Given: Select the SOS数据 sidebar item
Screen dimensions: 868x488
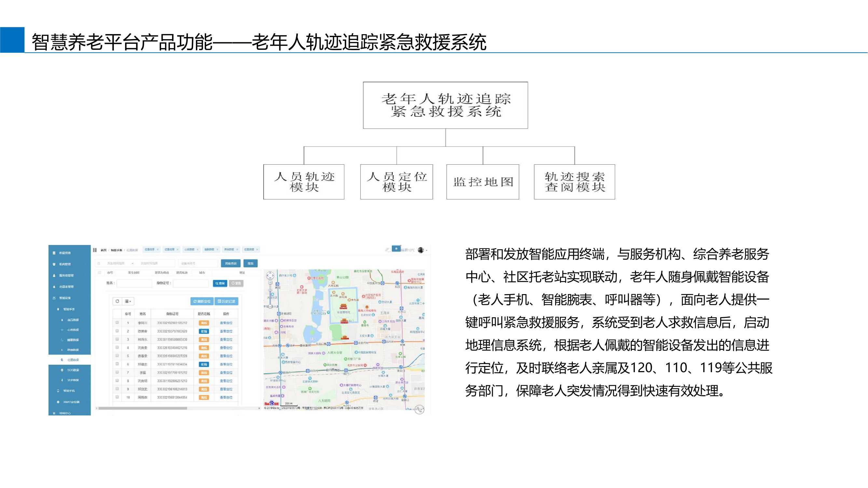Looking at the screenshot, I should point(73,370).
